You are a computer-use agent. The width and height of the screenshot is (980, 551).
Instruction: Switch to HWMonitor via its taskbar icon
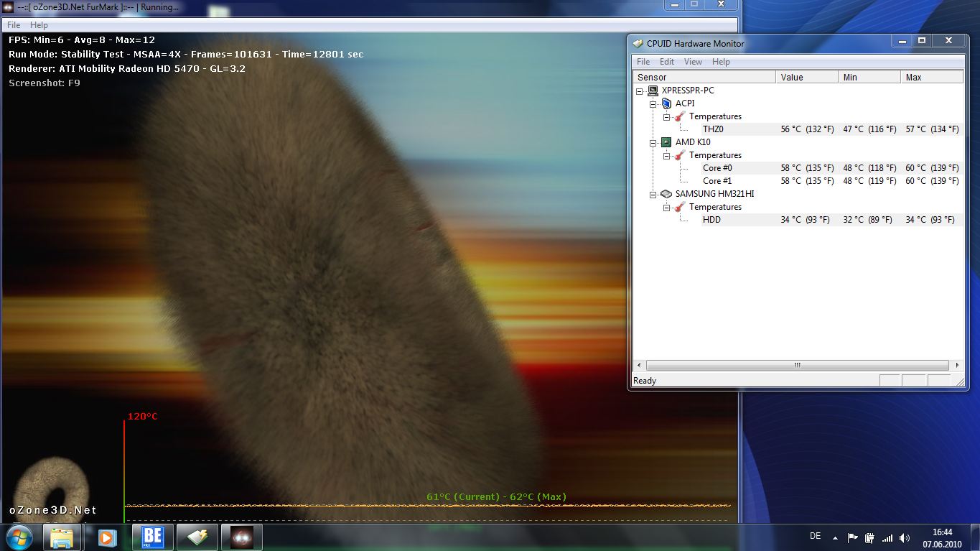pyautogui.click(x=197, y=537)
